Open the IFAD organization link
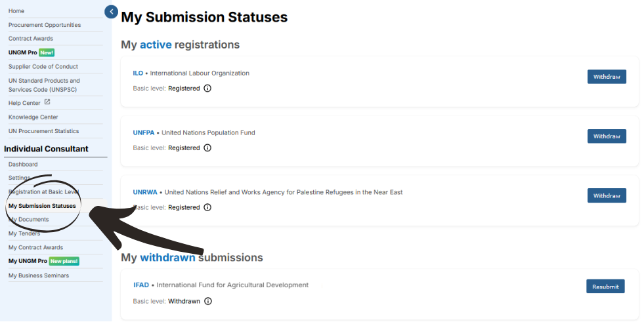 click(141, 285)
